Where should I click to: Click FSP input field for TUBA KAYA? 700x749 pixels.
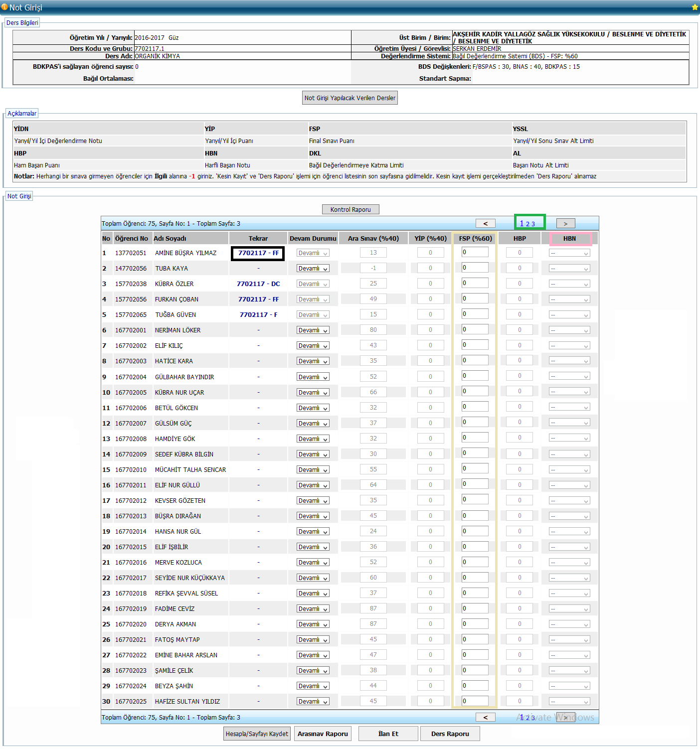point(475,268)
